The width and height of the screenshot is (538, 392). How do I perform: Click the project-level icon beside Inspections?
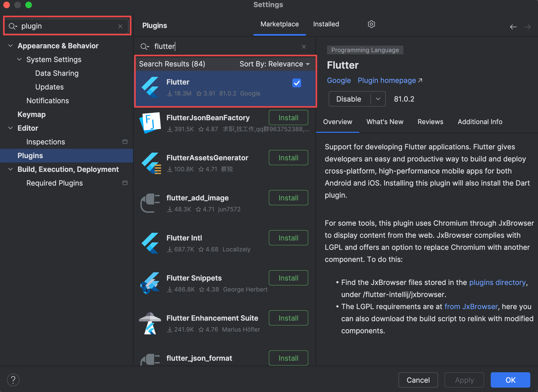click(125, 142)
